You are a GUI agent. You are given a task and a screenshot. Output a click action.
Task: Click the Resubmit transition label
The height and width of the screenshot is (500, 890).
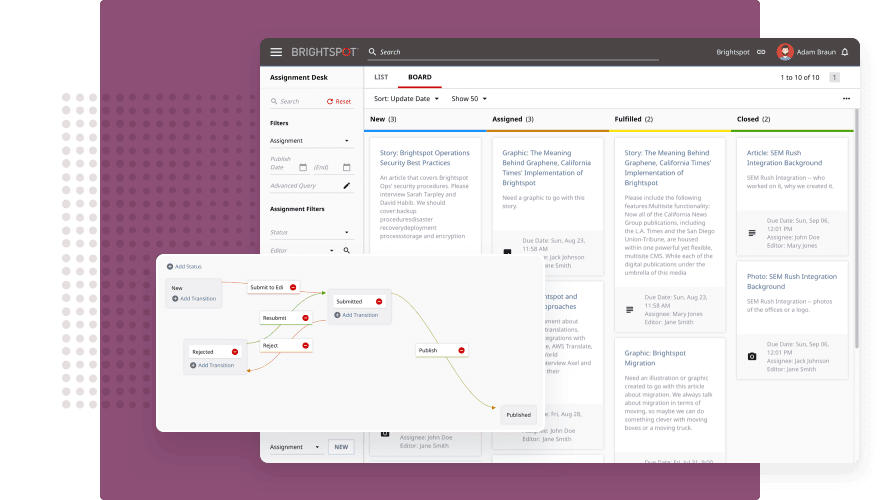[x=274, y=318]
